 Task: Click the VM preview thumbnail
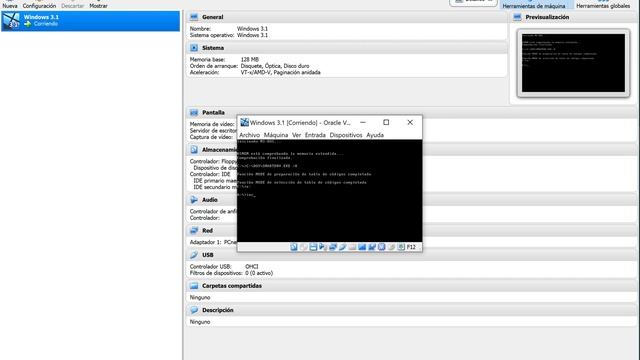tap(573, 63)
